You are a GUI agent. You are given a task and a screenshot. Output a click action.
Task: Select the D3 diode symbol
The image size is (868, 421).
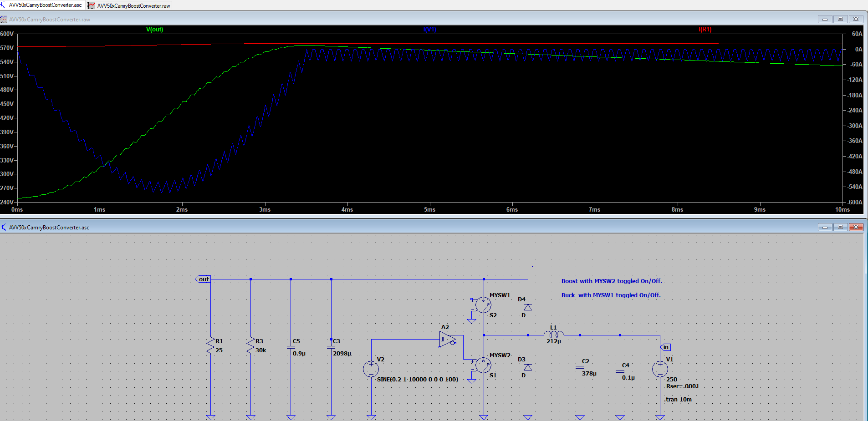(x=528, y=367)
